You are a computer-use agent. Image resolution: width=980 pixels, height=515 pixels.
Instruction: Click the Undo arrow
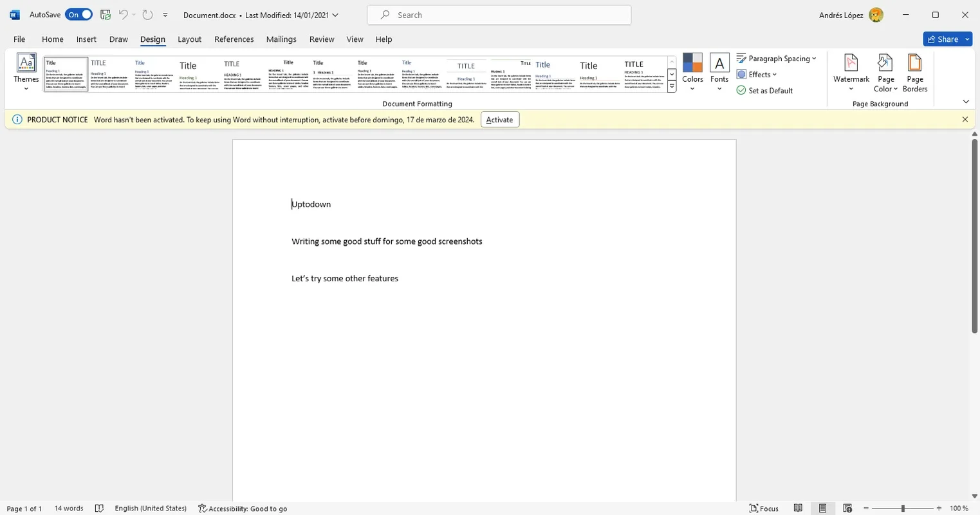tap(123, 15)
